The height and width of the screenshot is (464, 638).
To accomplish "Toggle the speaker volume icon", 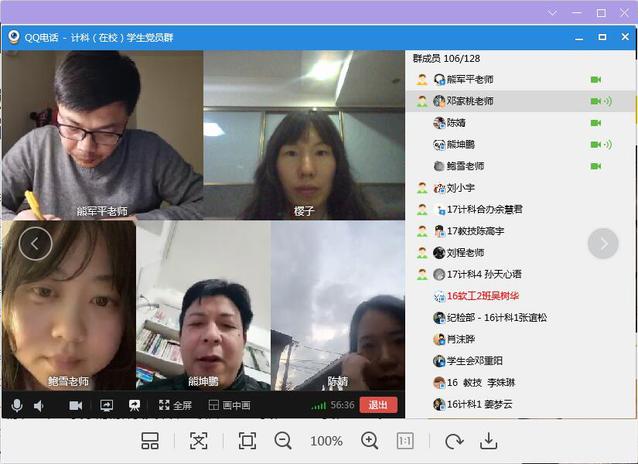I will point(39,405).
